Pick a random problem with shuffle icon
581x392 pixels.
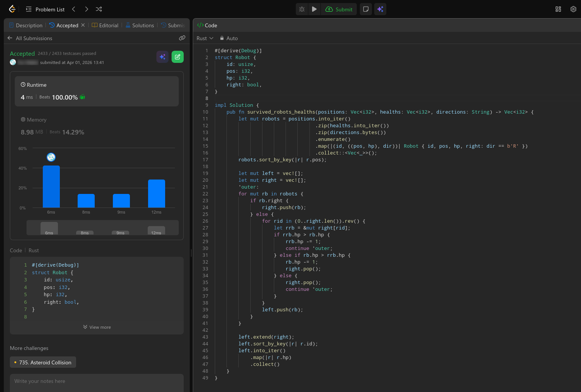(x=99, y=9)
